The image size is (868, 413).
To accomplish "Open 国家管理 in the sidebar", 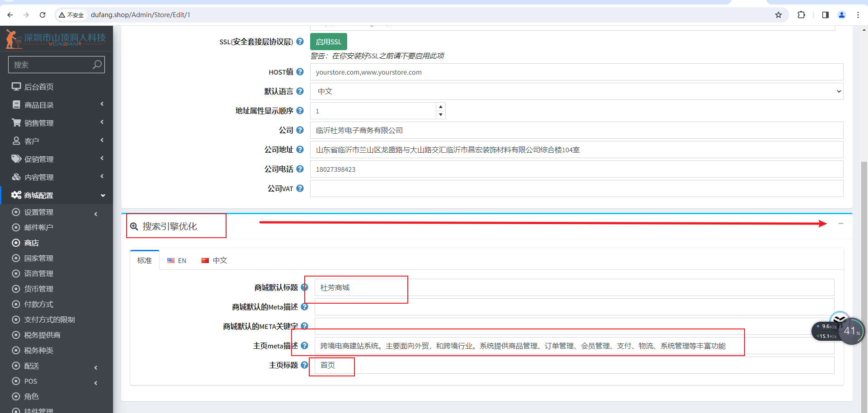I will [39, 258].
